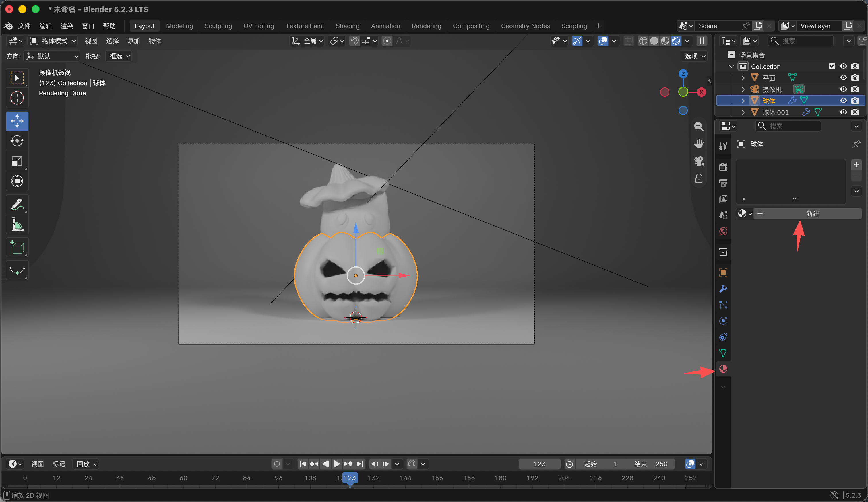
Task: Open the World properties tab
Action: pyautogui.click(x=723, y=231)
